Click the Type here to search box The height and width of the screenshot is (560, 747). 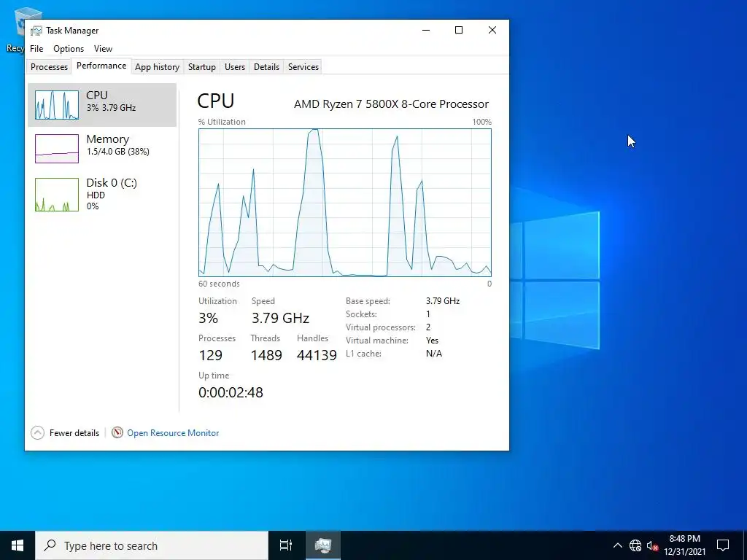point(152,545)
